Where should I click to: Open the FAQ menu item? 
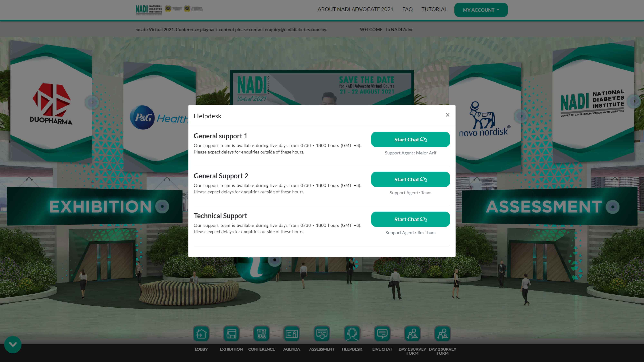coord(407,9)
